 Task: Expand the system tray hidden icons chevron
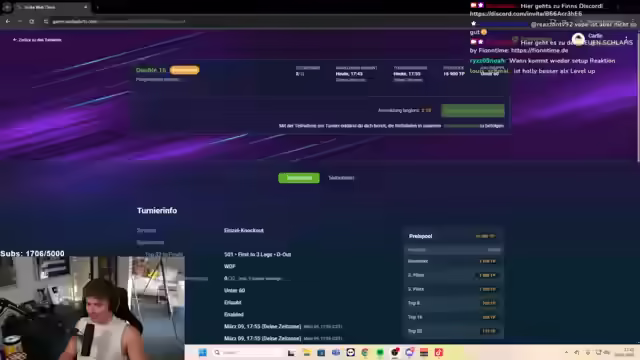pos(567,352)
